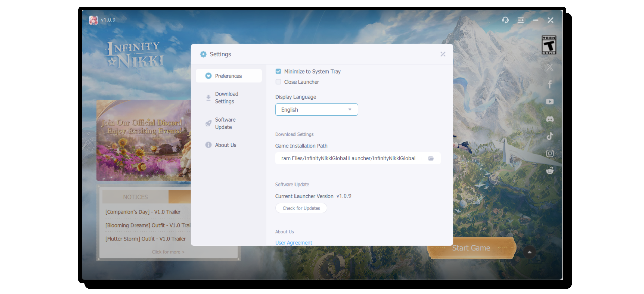Open the Discord social link

point(550,119)
